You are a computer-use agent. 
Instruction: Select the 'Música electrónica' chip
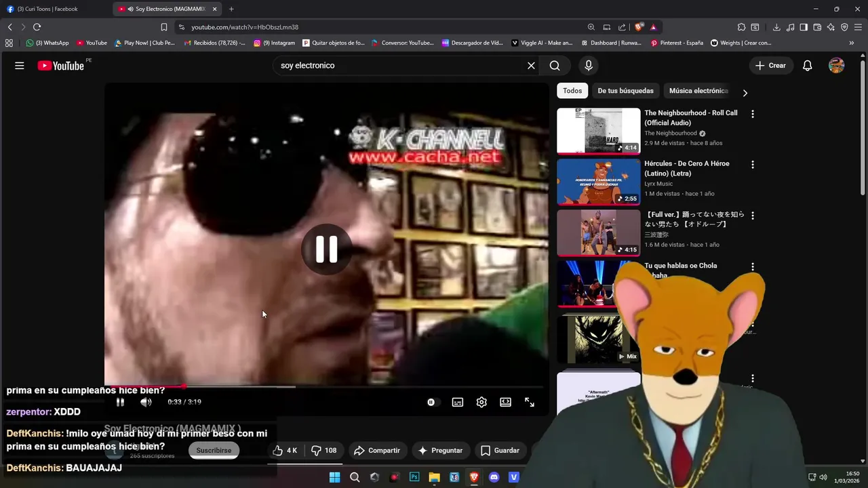coord(698,91)
